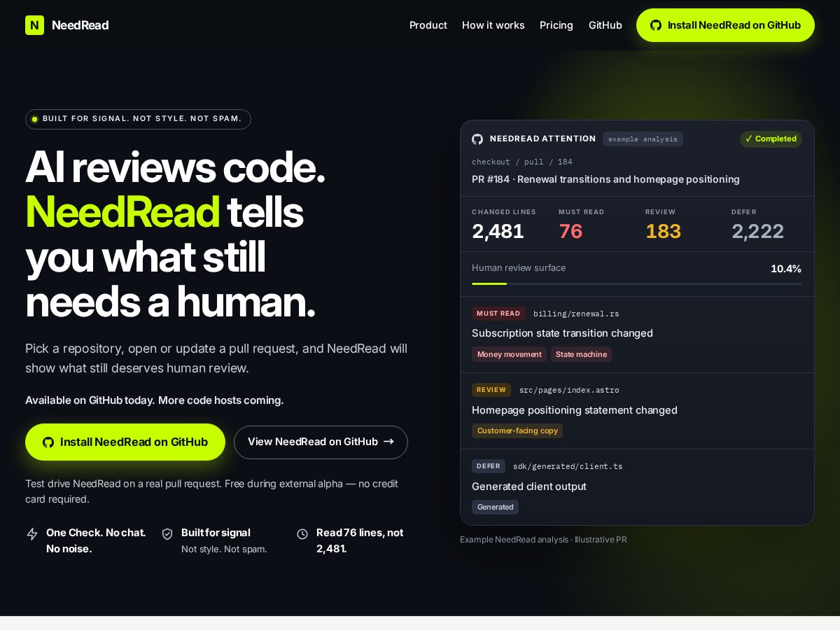Click View NeedRead on GitHub button
The height and width of the screenshot is (630, 840).
[321, 442]
